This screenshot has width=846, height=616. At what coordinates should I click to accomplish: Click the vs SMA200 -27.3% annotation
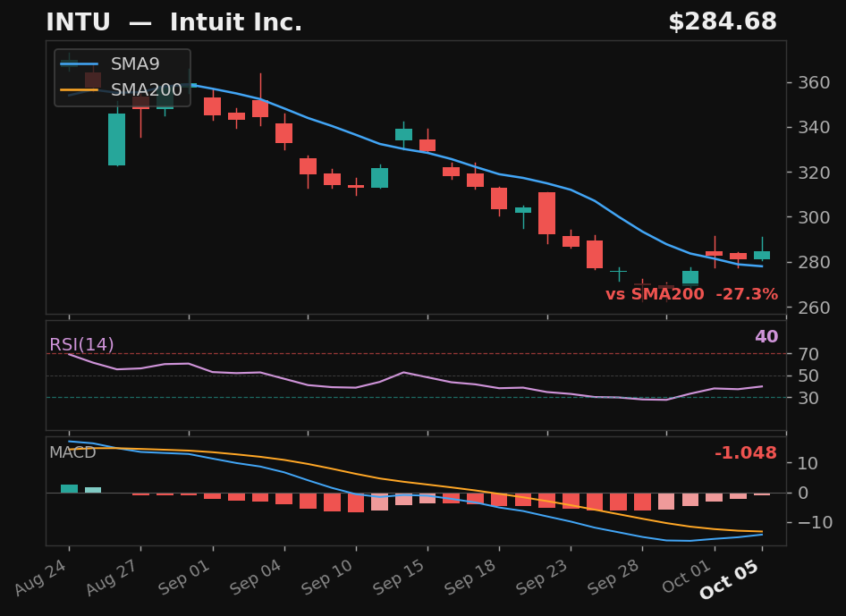691,294
